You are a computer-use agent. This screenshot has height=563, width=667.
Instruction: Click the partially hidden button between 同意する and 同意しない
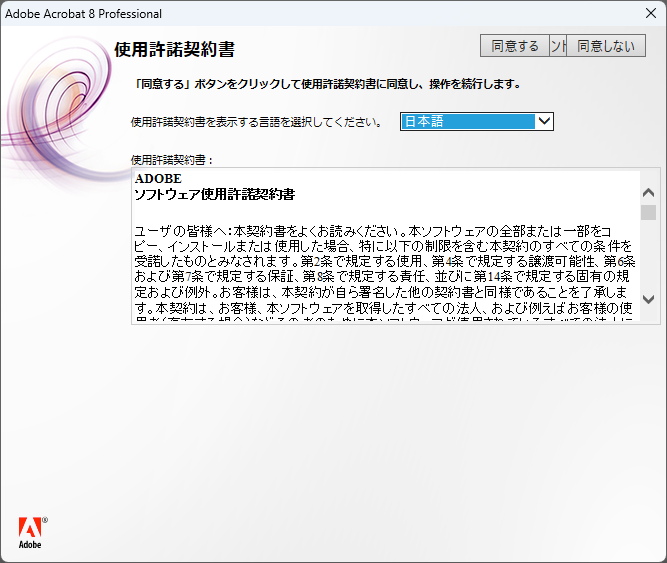tap(558, 45)
